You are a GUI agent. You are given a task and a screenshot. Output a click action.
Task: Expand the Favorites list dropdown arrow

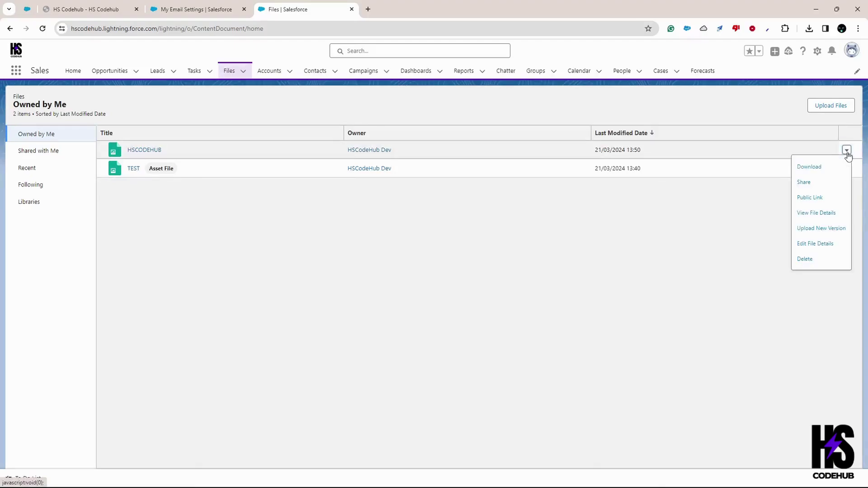click(759, 51)
